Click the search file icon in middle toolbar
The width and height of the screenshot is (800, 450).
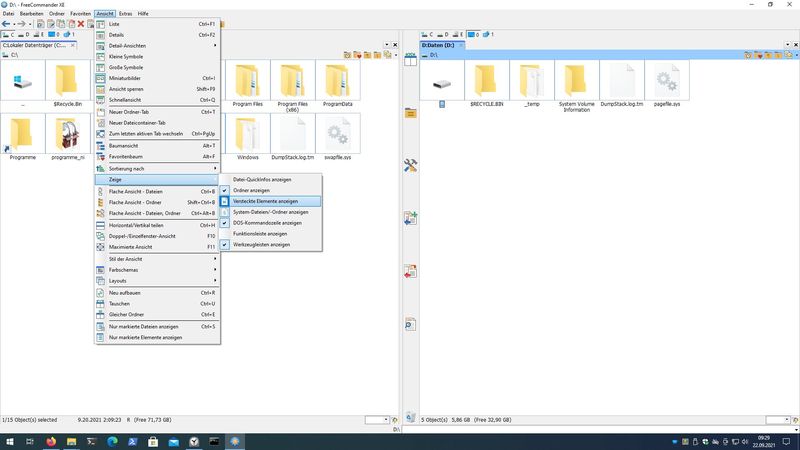coord(410,324)
